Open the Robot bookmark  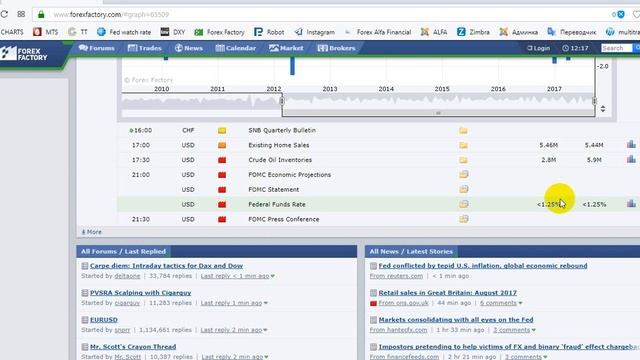[269, 32]
